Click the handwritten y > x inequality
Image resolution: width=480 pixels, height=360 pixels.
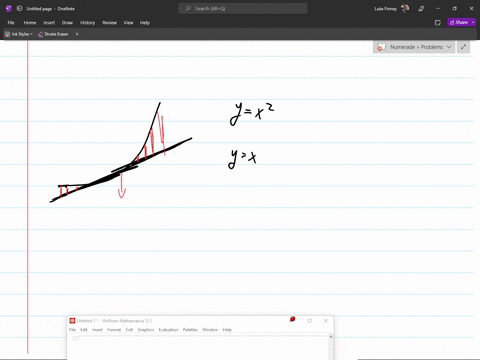(x=242, y=159)
